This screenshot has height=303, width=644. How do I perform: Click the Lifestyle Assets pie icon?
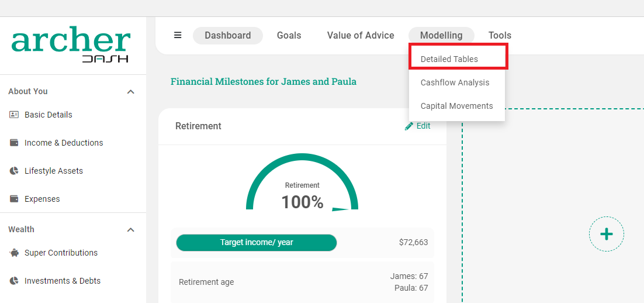14,171
